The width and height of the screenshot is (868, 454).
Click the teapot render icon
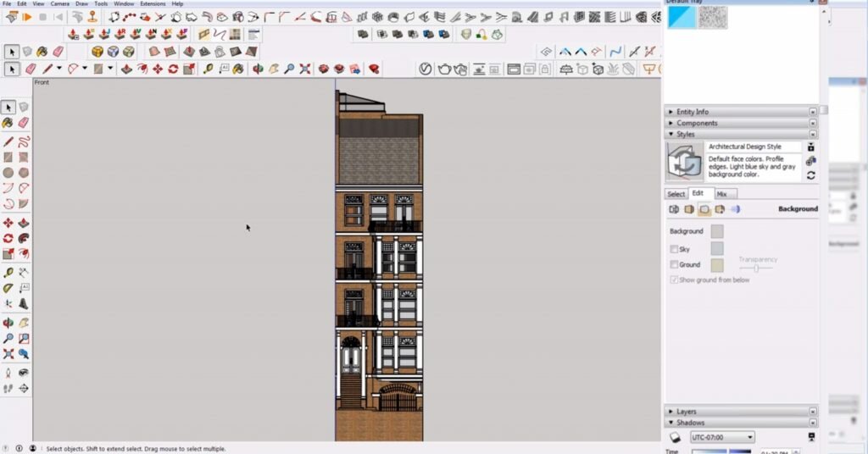click(444, 69)
